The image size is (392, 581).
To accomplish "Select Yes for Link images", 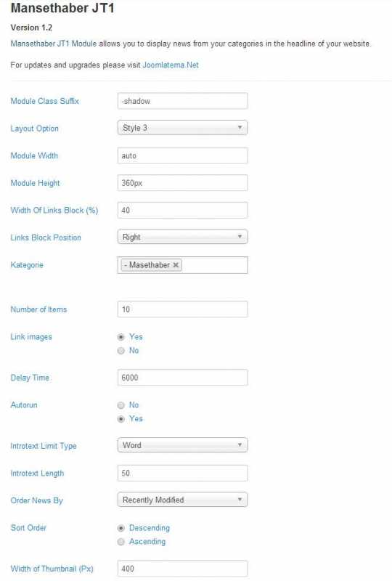I will 121,337.
